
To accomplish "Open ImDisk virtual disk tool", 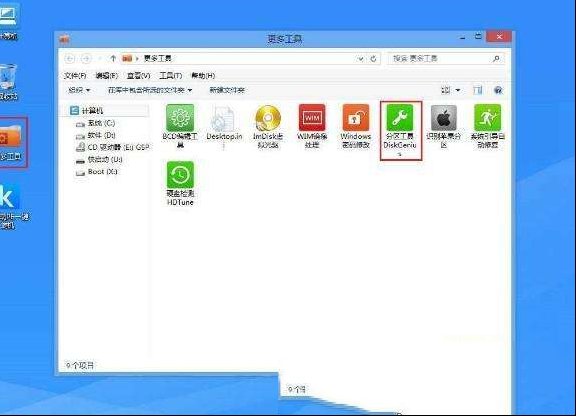I will (x=268, y=126).
